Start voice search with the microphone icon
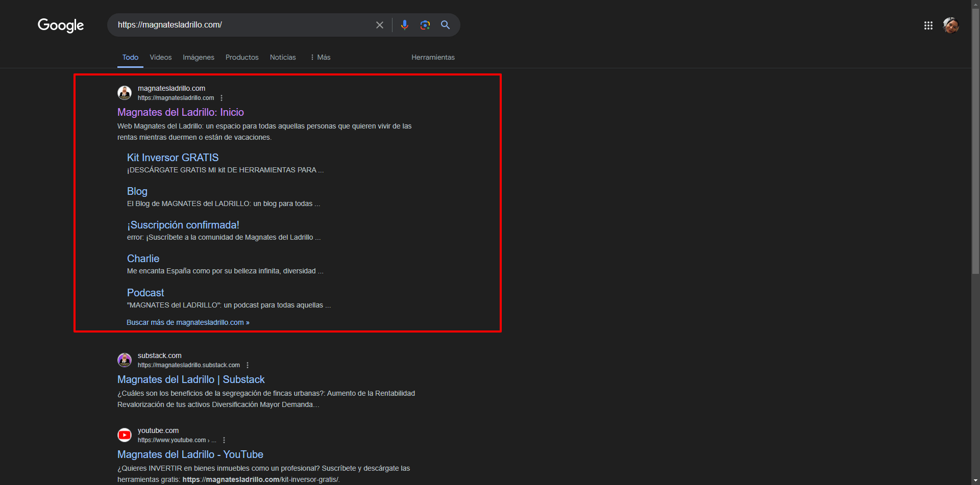Image resolution: width=980 pixels, height=485 pixels. [x=405, y=25]
